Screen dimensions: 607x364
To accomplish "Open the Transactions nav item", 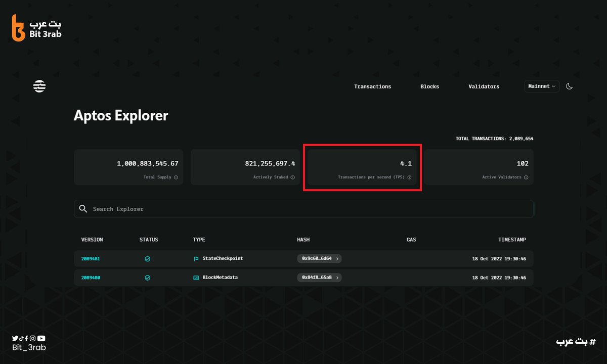I will [372, 86].
